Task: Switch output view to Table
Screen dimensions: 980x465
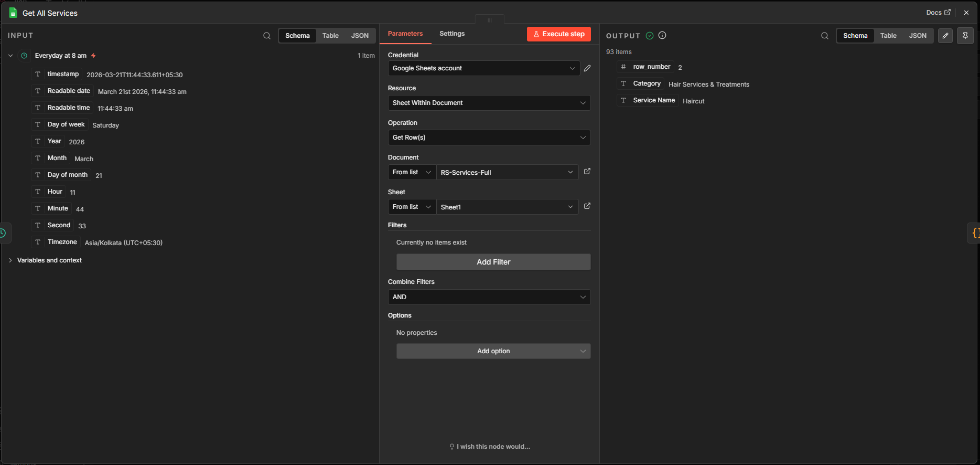Action: coord(888,36)
